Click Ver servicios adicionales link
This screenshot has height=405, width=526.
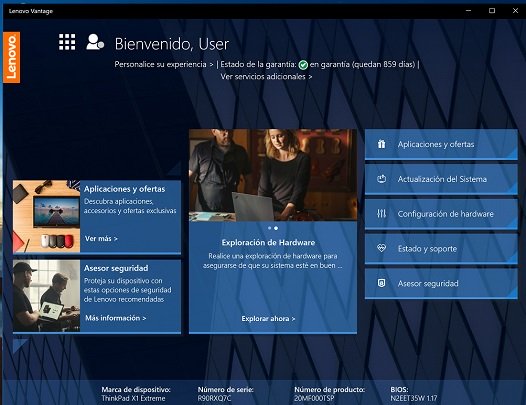266,77
